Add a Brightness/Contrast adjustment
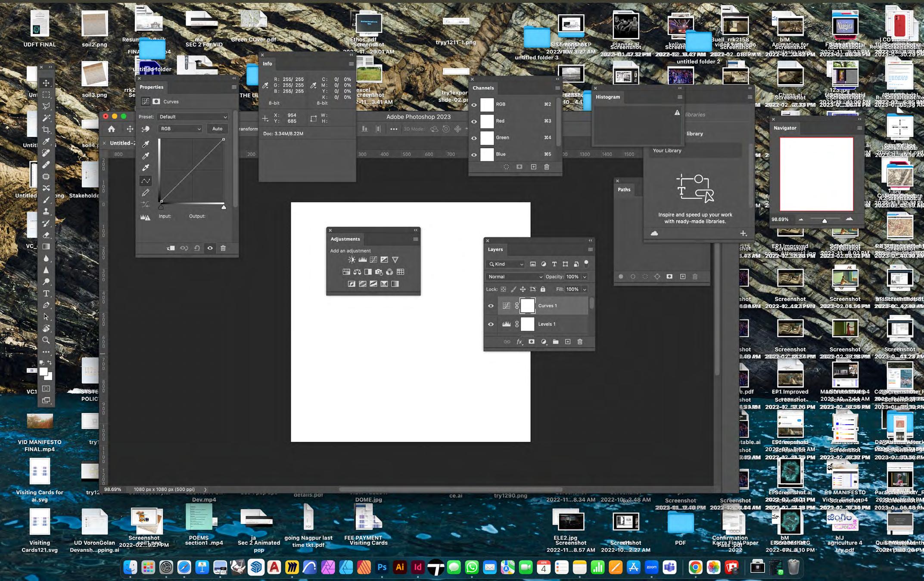 click(x=352, y=259)
